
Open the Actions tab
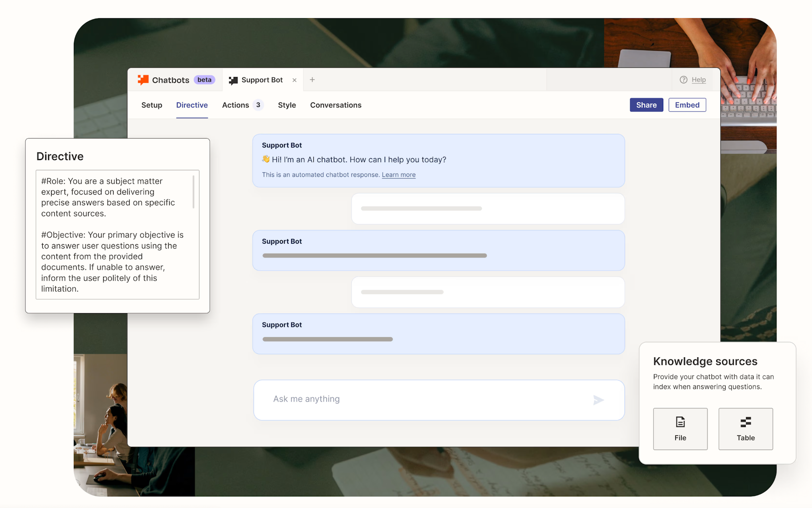(235, 105)
